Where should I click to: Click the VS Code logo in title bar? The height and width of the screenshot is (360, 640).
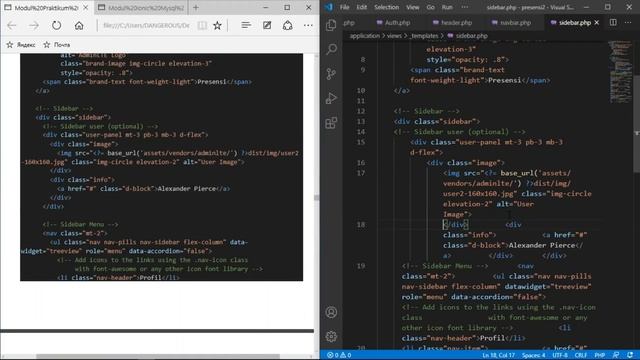(329, 7)
